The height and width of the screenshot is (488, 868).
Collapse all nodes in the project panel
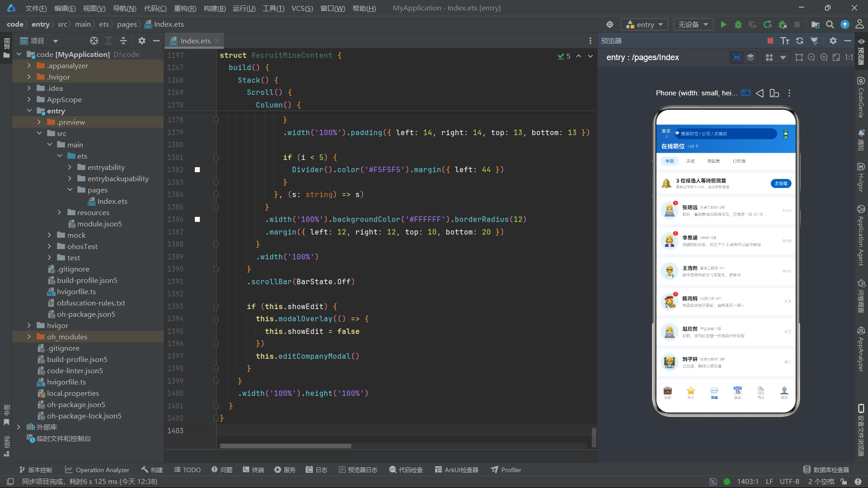click(123, 41)
